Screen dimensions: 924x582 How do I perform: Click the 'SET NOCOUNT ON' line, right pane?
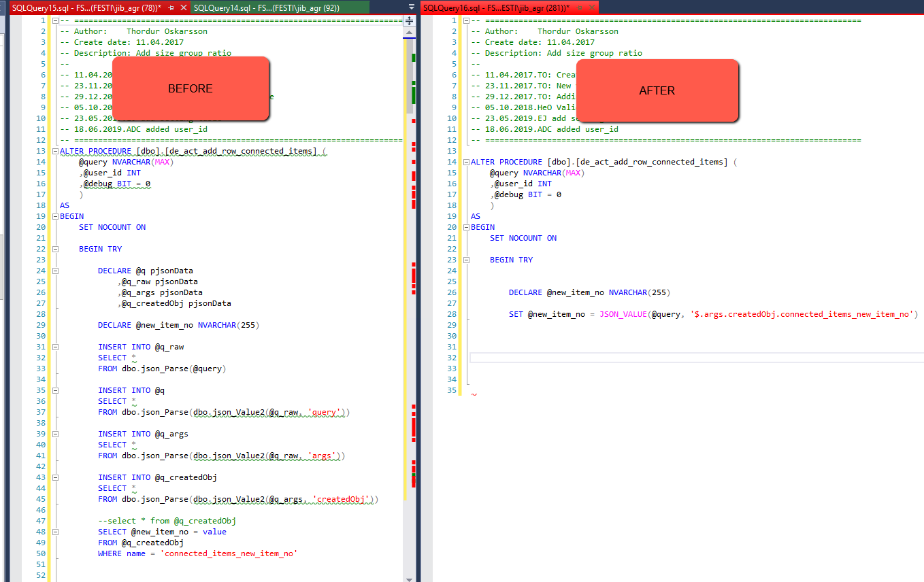tap(523, 238)
